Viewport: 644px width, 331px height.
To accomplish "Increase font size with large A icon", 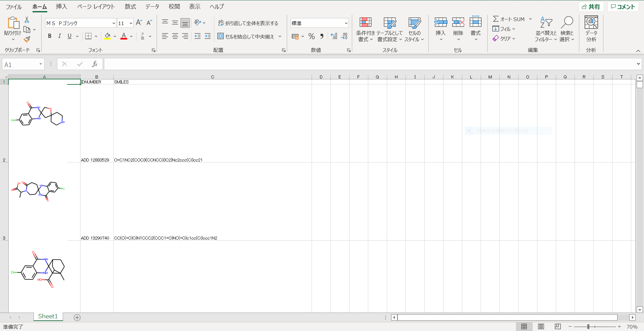I will [139, 23].
